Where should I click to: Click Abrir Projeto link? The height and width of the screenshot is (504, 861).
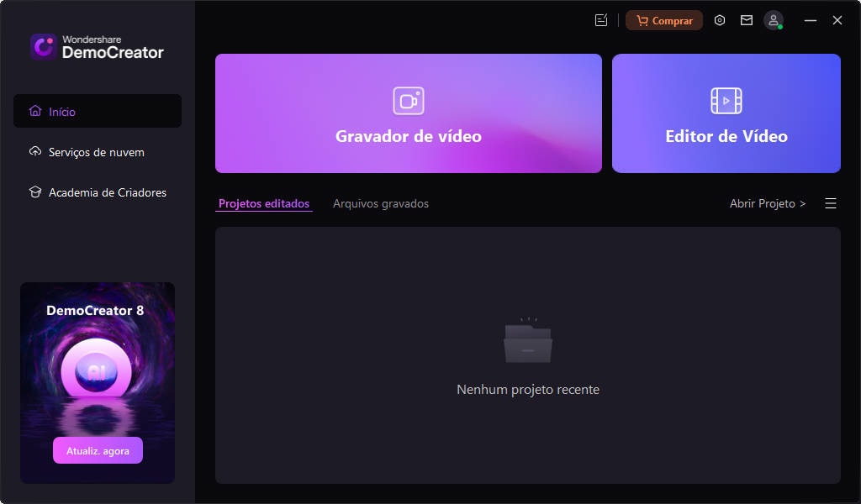click(768, 203)
